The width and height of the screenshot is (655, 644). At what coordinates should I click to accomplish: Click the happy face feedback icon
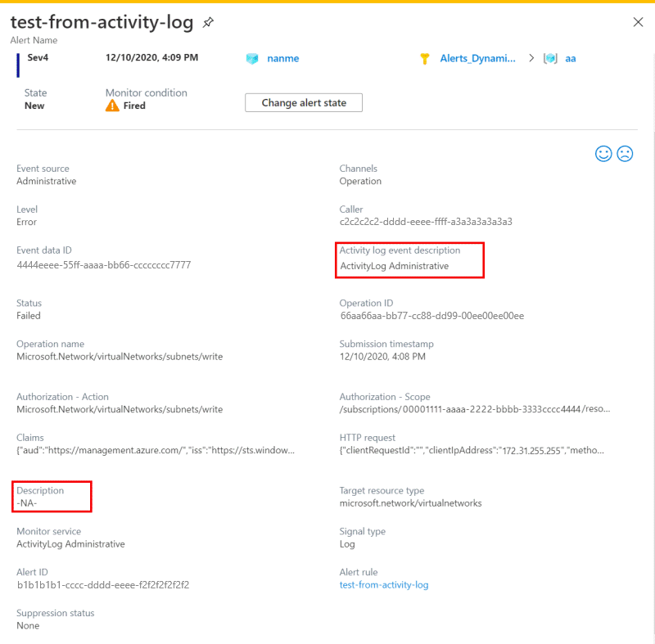point(603,154)
